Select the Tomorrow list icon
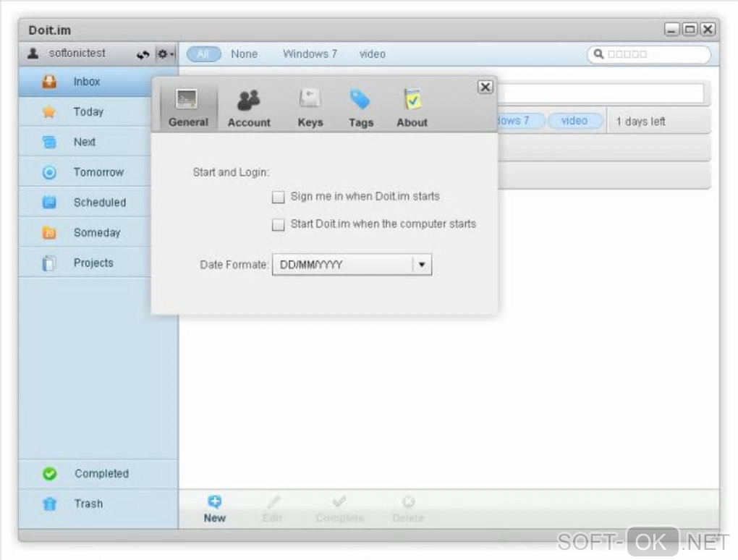Image resolution: width=738 pixels, height=560 pixels. click(x=49, y=172)
